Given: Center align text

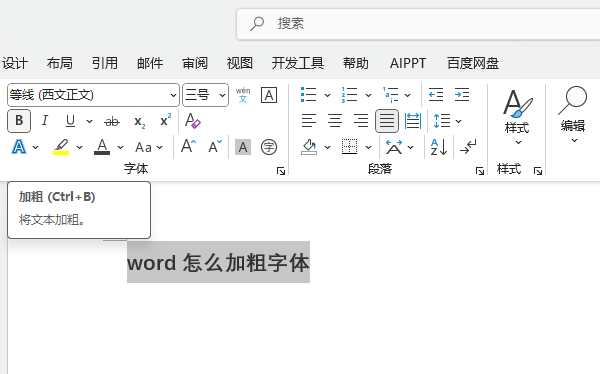Looking at the screenshot, I should 335,121.
